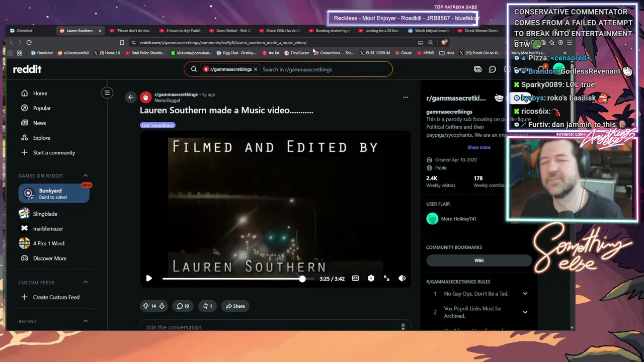Image resolution: width=644 pixels, height=362 pixels.
Task: Show more of the community description
Action: coord(479,147)
